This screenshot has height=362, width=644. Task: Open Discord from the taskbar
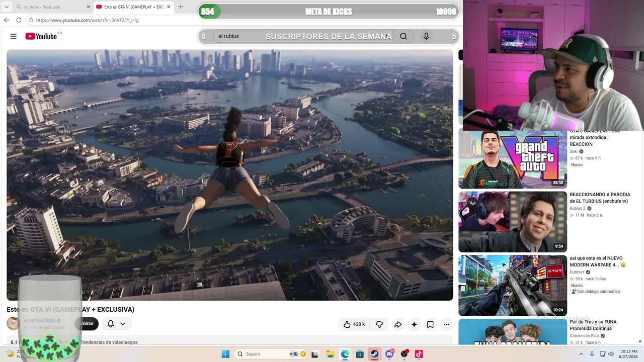click(x=389, y=354)
